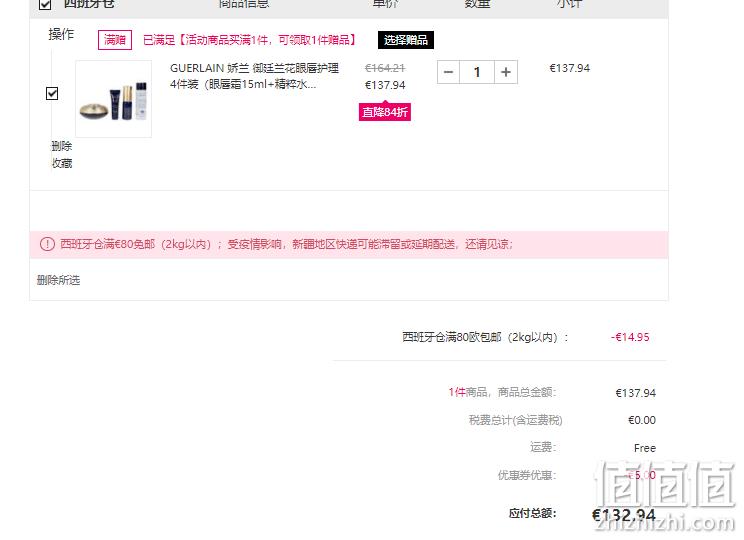Click the pink 西班牙仓满€80免邮 notice text
Viewport: 744px width, 540px height.
(x=287, y=244)
